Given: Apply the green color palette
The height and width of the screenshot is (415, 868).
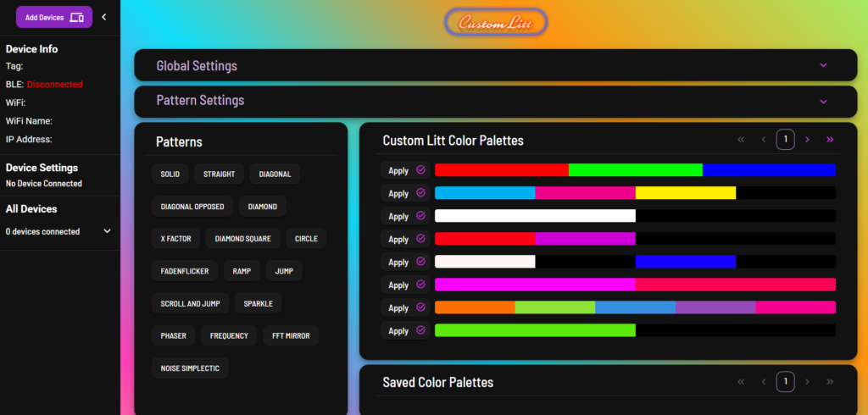Looking at the screenshot, I should [398, 330].
